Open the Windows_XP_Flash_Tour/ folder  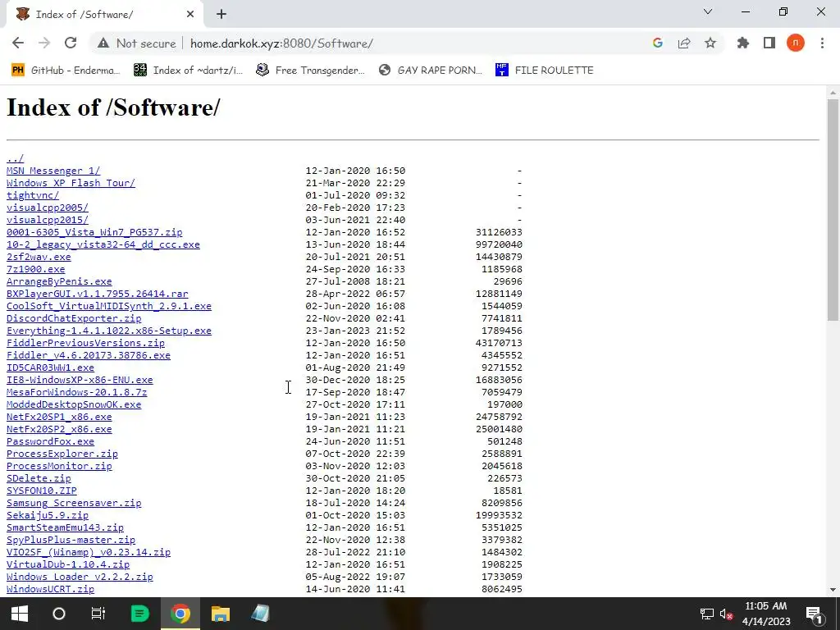coord(71,183)
